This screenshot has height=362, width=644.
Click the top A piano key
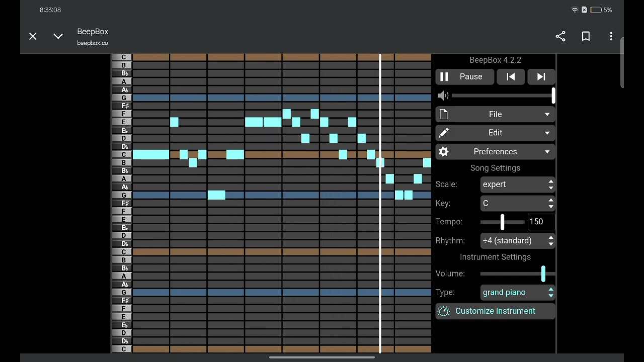(x=122, y=81)
